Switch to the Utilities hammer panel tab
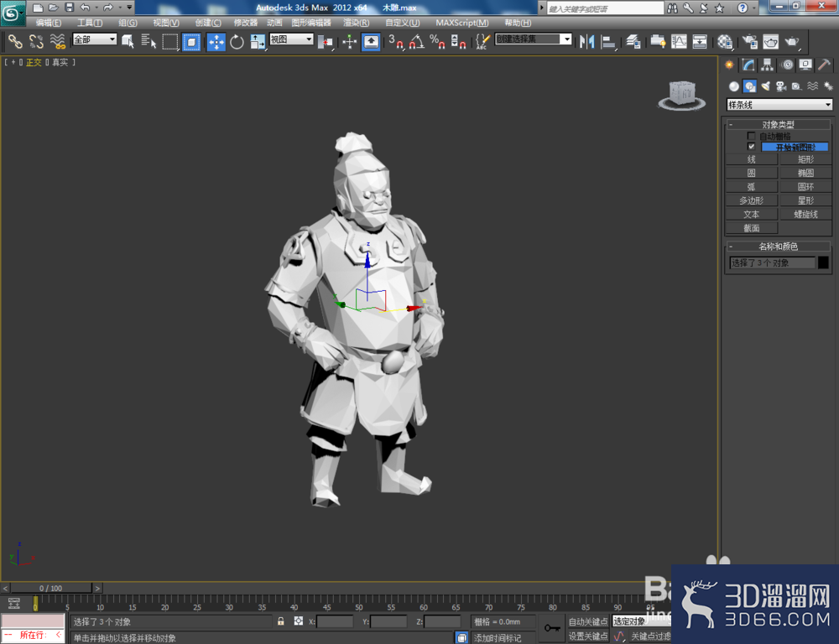Viewport: 839px width, 644px height. 825,65
